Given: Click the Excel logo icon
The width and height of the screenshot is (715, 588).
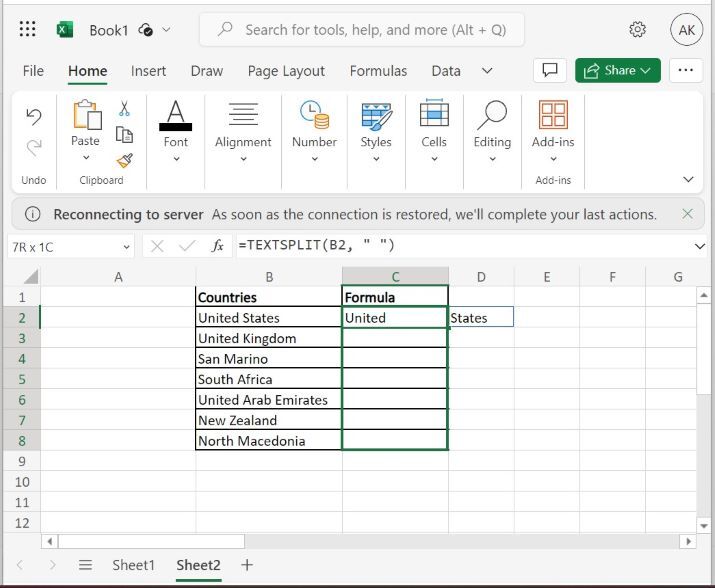Looking at the screenshot, I should pyautogui.click(x=65, y=30).
